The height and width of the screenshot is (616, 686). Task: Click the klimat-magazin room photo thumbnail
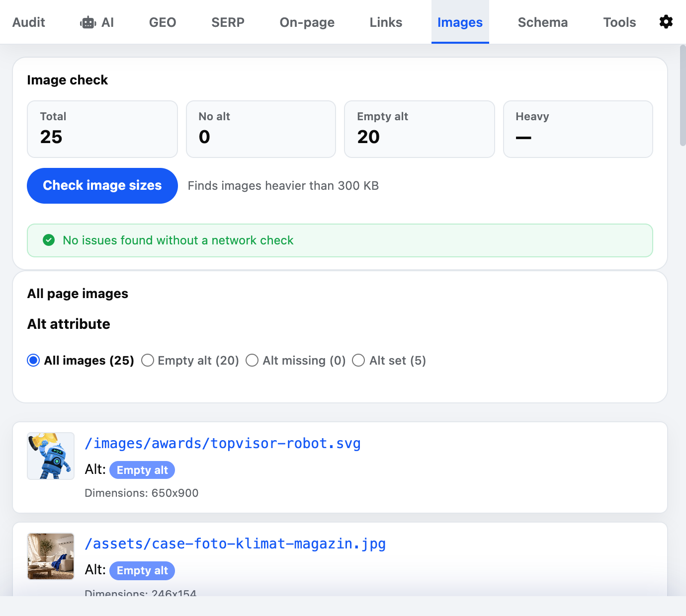pos(51,556)
